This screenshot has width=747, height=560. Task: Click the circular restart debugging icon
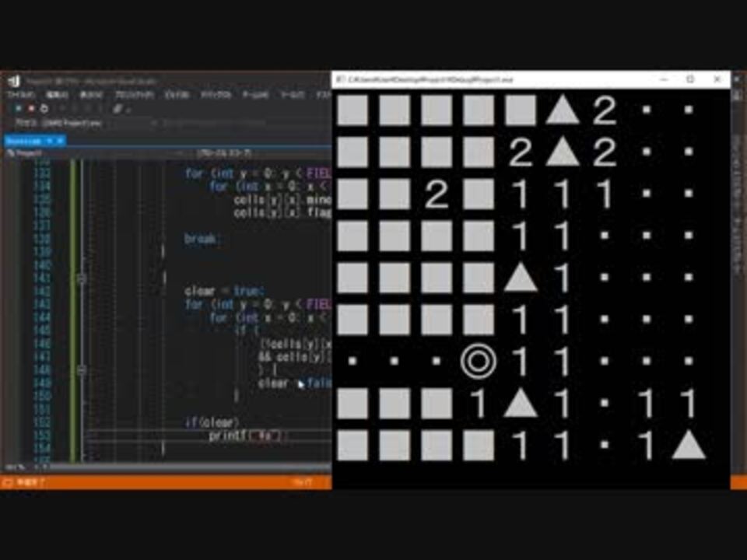44,109
